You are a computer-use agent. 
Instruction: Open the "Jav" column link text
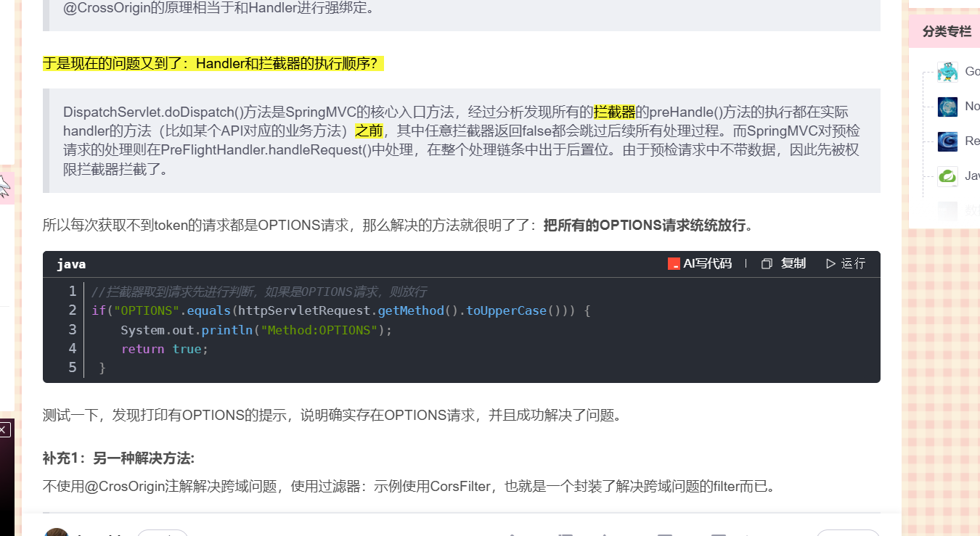pyautogui.click(x=972, y=176)
